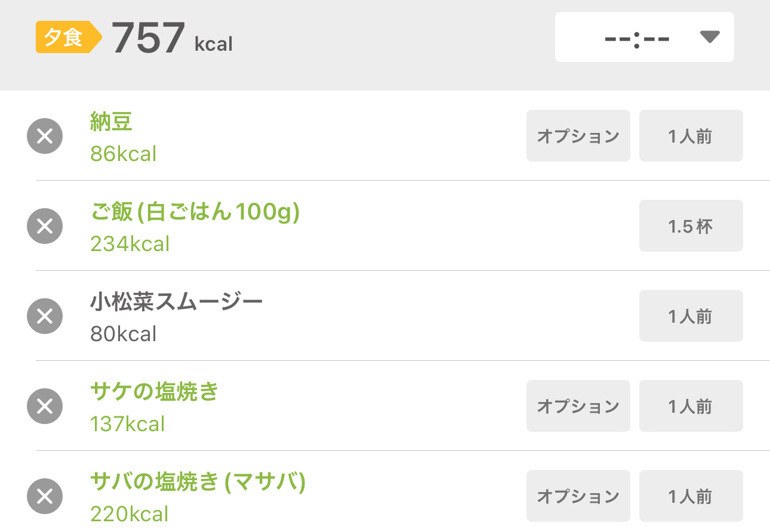
Task: Open オプション for サバの塩焼き (マサバ)
Action: pyautogui.click(x=578, y=496)
